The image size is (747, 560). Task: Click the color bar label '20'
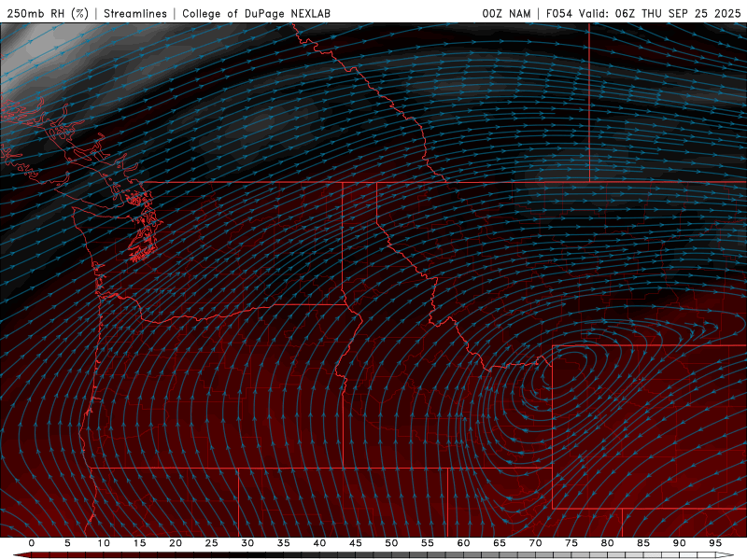coord(176,543)
